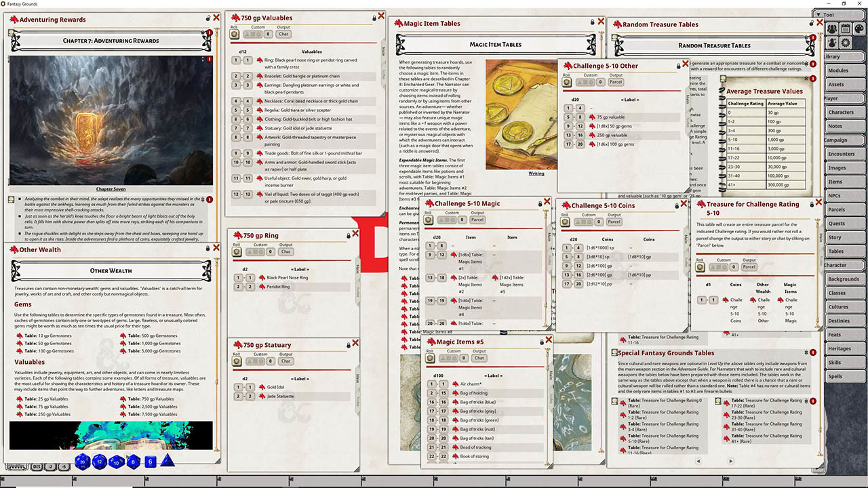Open the Tables sidebar section

[843, 251]
